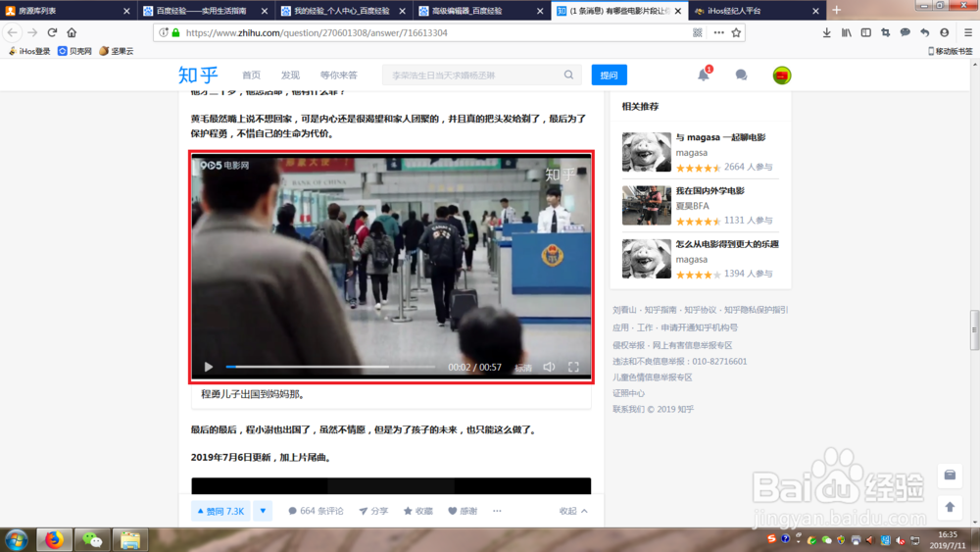Click the browser forward arrow
The width and height of the screenshot is (980, 552).
point(32,32)
